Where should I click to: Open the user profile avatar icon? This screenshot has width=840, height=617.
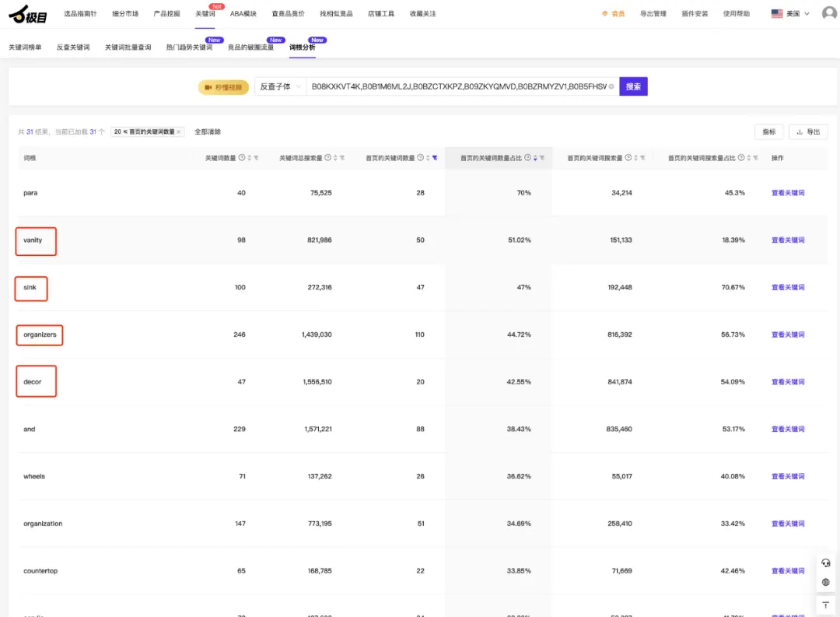pyautogui.click(x=829, y=13)
